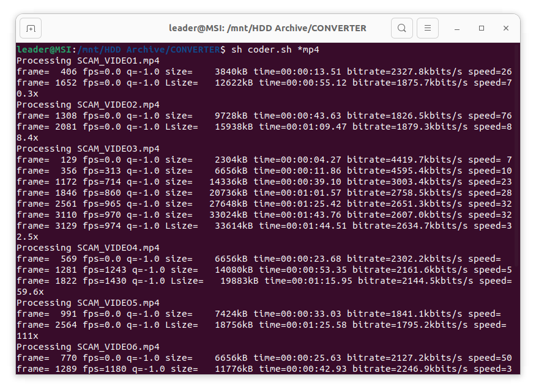Click the line 'Processing SCAM_VIDEO4.mp4'
The width and height of the screenshot is (536, 392).
(x=88, y=248)
